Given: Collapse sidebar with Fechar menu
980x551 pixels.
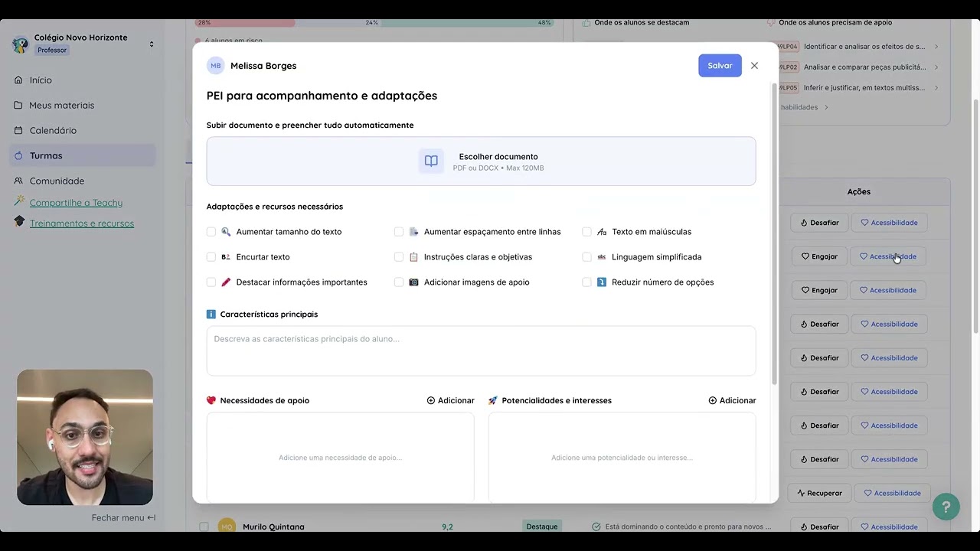Looking at the screenshot, I should tap(123, 518).
